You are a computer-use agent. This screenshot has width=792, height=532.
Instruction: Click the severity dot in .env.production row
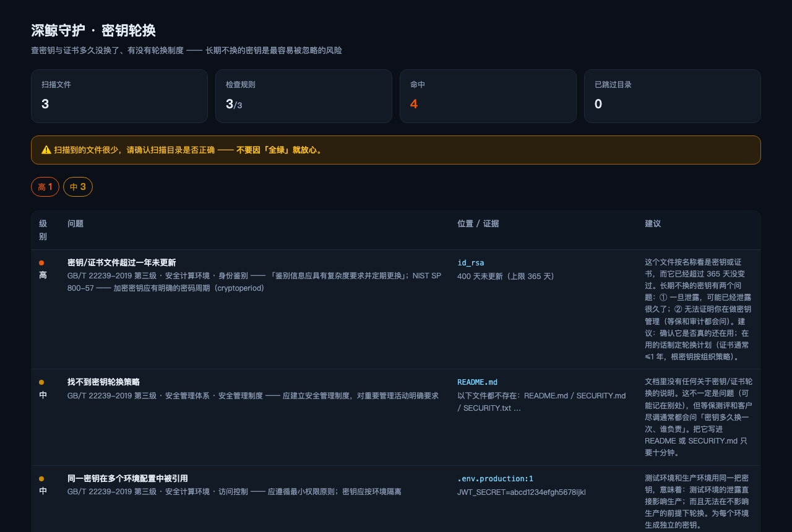pyautogui.click(x=41, y=479)
